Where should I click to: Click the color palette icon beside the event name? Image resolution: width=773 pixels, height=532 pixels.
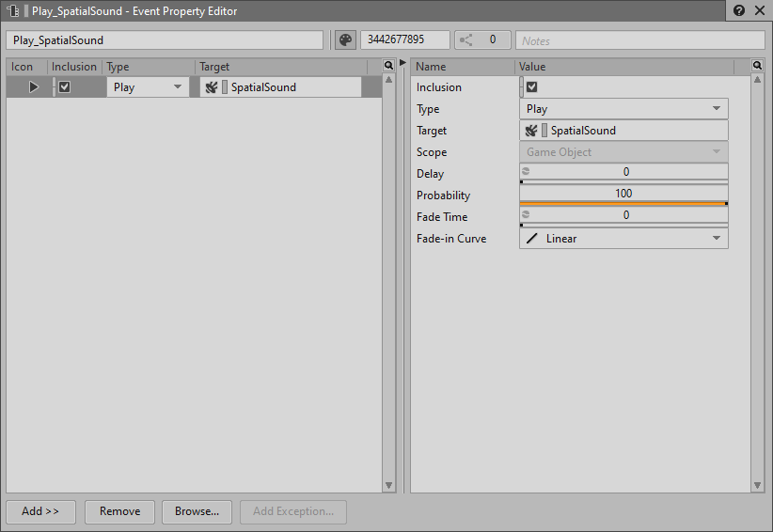tap(345, 40)
